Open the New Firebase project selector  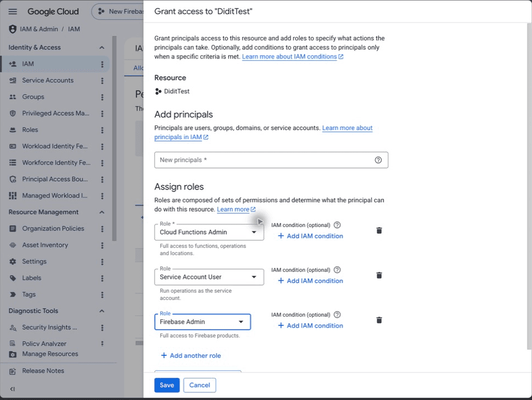[119, 12]
